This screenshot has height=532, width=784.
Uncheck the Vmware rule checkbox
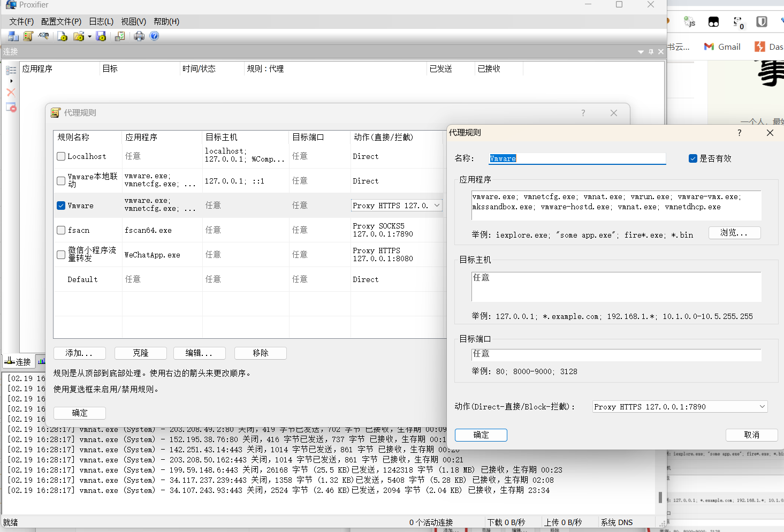(61, 206)
